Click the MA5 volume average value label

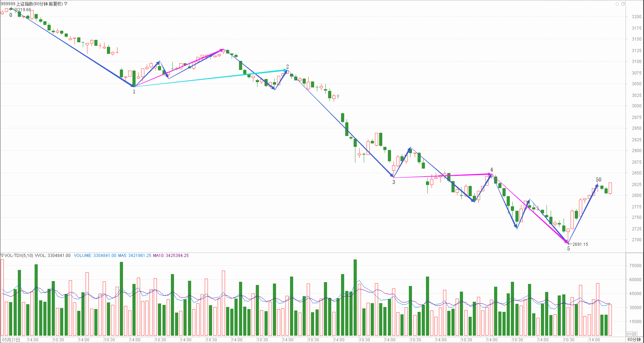click(135, 256)
